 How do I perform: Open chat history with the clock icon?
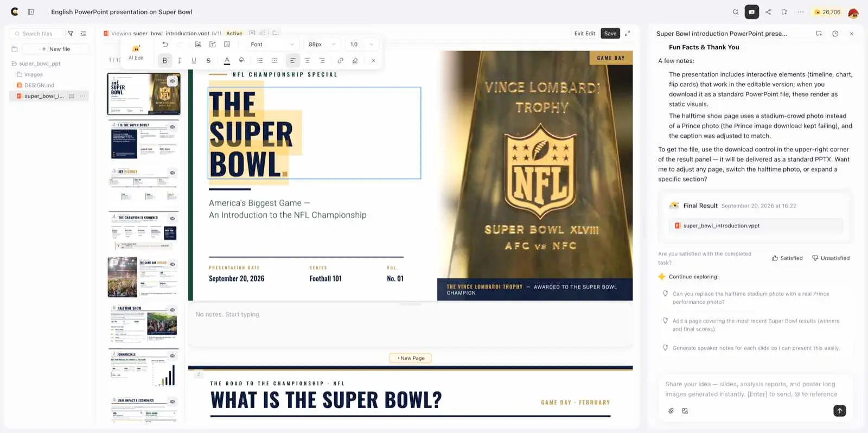click(x=835, y=34)
